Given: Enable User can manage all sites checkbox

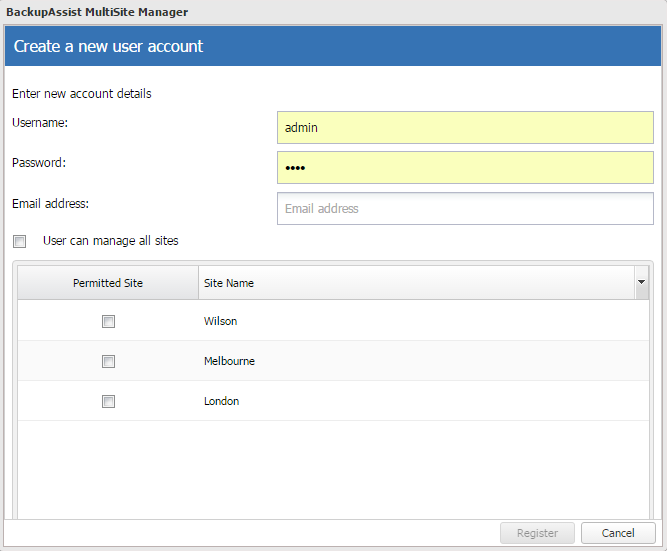Looking at the screenshot, I should [20, 241].
